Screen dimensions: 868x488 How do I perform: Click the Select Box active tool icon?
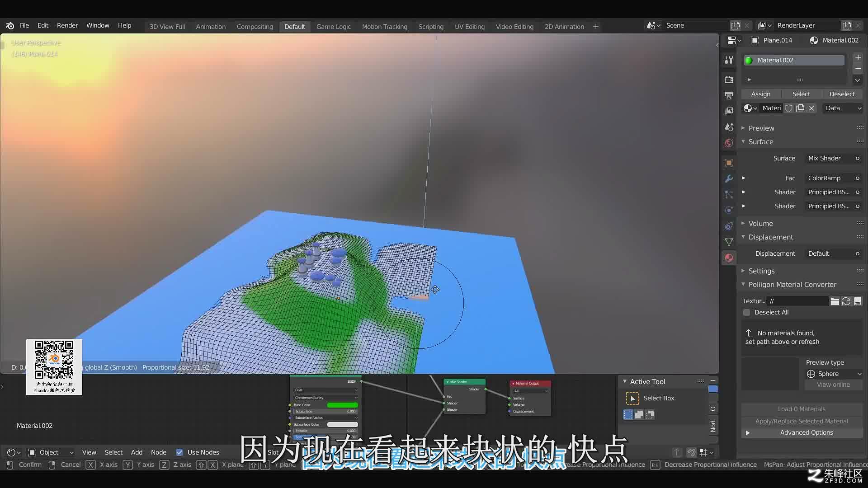pyautogui.click(x=632, y=398)
